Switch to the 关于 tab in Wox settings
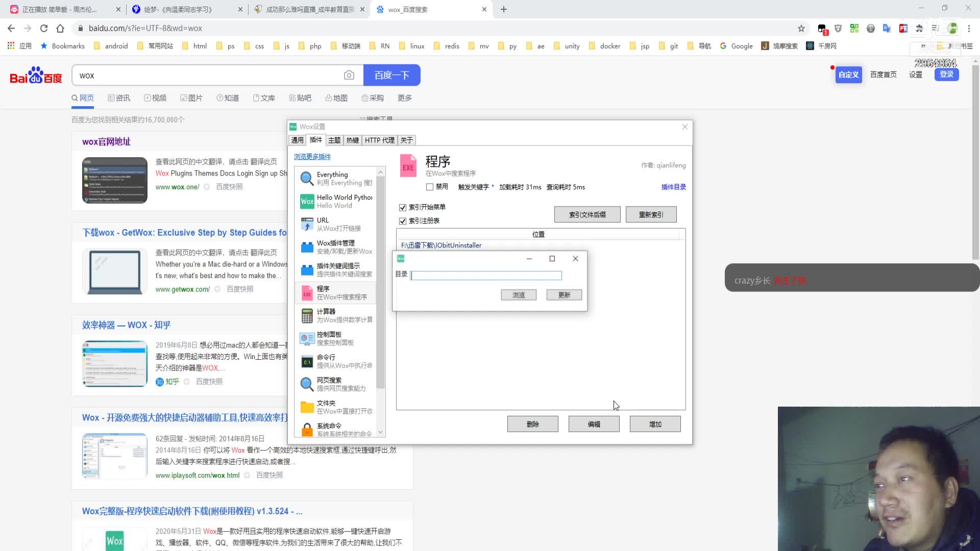This screenshot has height=551, width=980. coord(407,140)
